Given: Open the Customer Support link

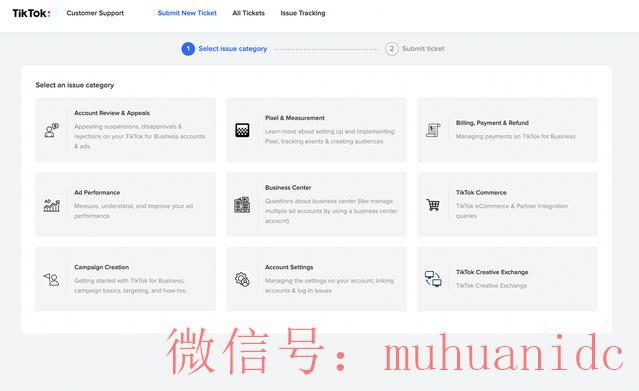Looking at the screenshot, I should tap(95, 13).
